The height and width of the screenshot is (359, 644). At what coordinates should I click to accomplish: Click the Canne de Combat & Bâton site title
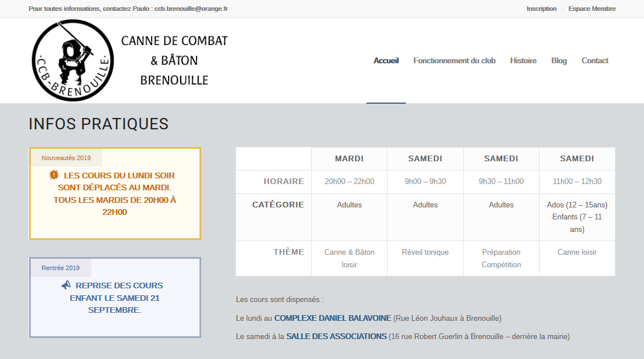174,60
